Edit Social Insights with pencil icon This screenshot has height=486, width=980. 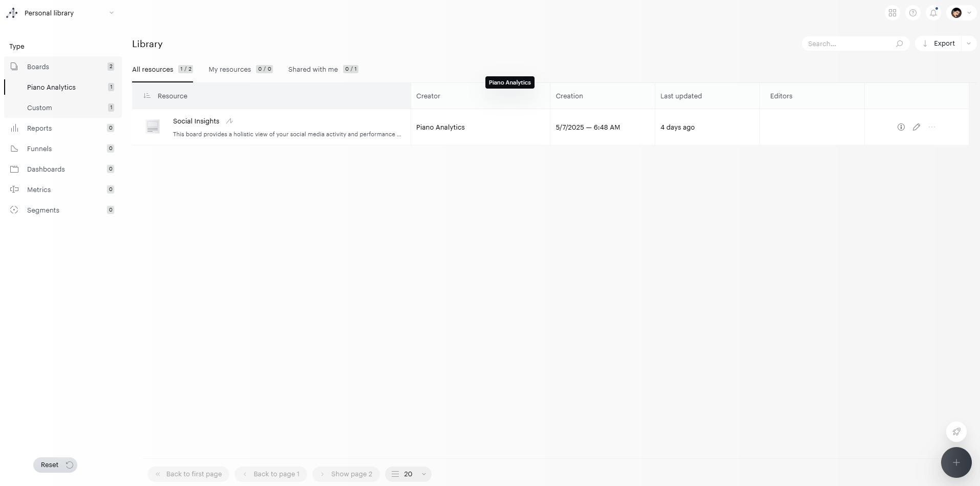point(917,127)
